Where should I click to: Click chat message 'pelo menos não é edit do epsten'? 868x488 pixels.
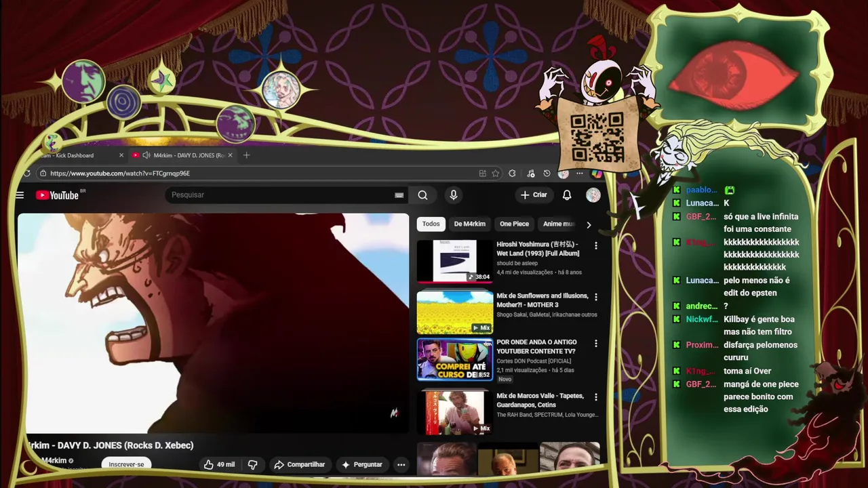(757, 287)
